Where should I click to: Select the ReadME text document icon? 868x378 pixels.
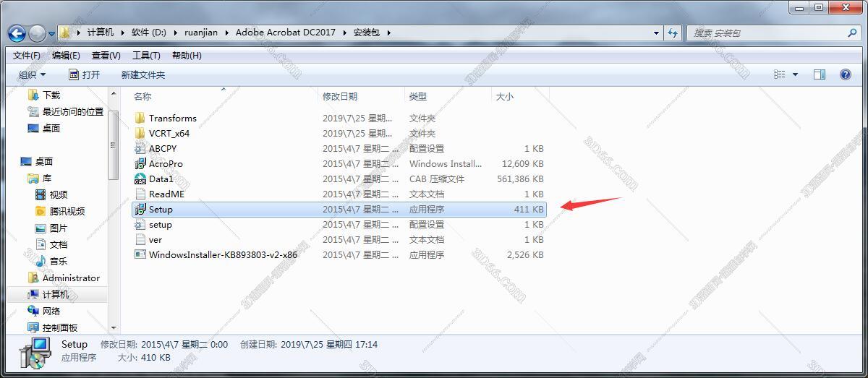[140, 194]
